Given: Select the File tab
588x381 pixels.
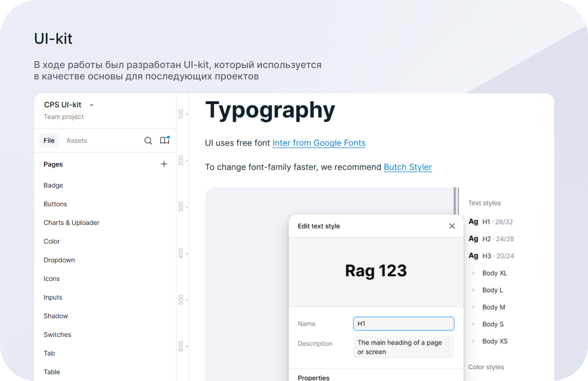Looking at the screenshot, I should 49,140.
